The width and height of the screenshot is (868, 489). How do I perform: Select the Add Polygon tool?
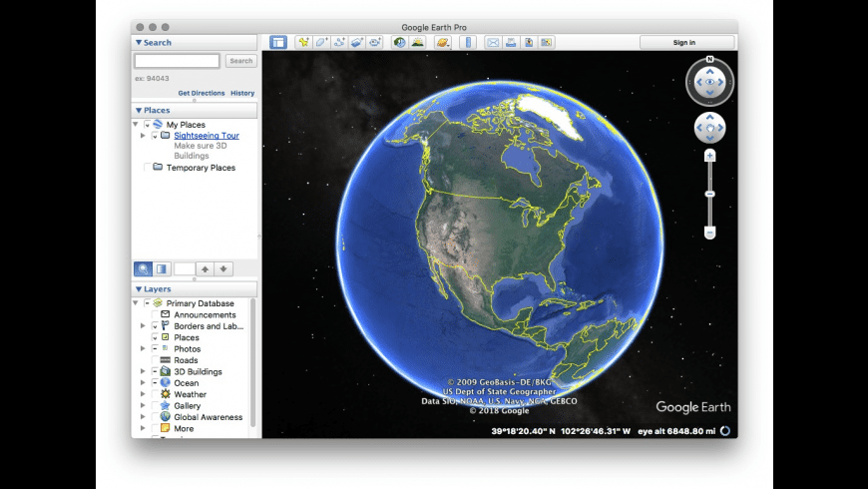pyautogui.click(x=321, y=42)
